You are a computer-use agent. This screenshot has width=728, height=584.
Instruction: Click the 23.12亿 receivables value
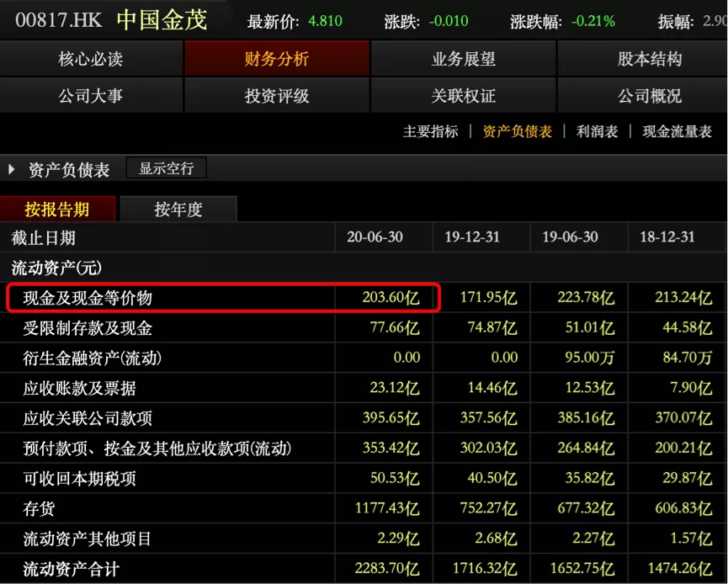pyautogui.click(x=395, y=388)
